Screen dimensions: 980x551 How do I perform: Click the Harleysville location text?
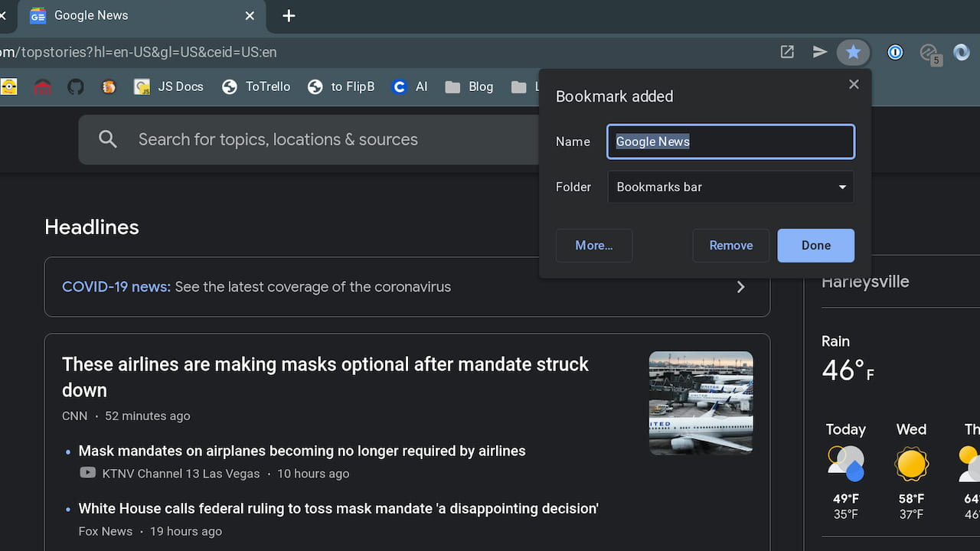(865, 282)
